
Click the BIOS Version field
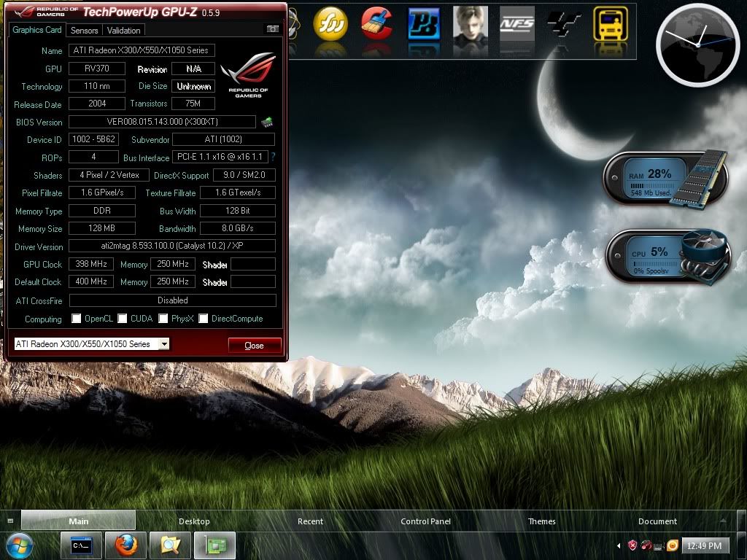162,122
